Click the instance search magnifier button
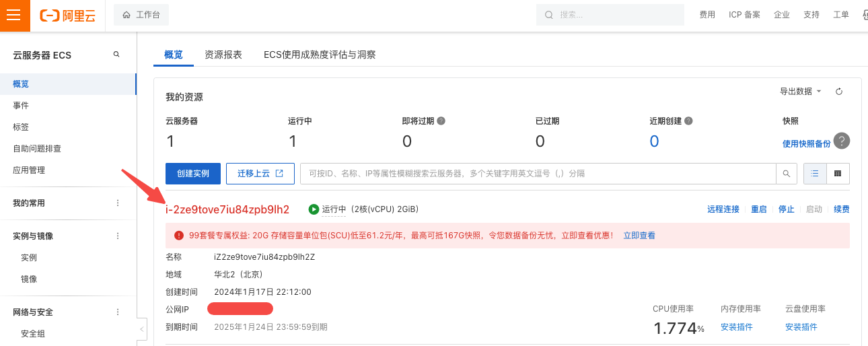 [x=786, y=174]
